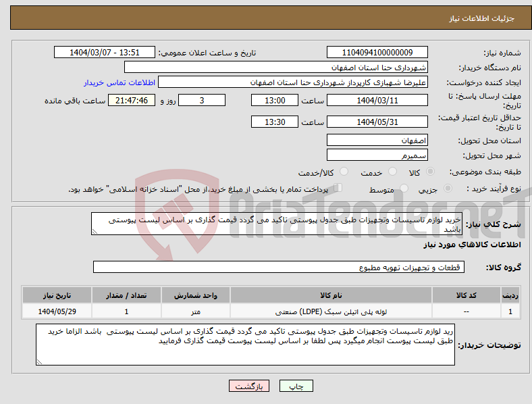Click the general need description text area
The image size is (532, 404).
[277, 224]
